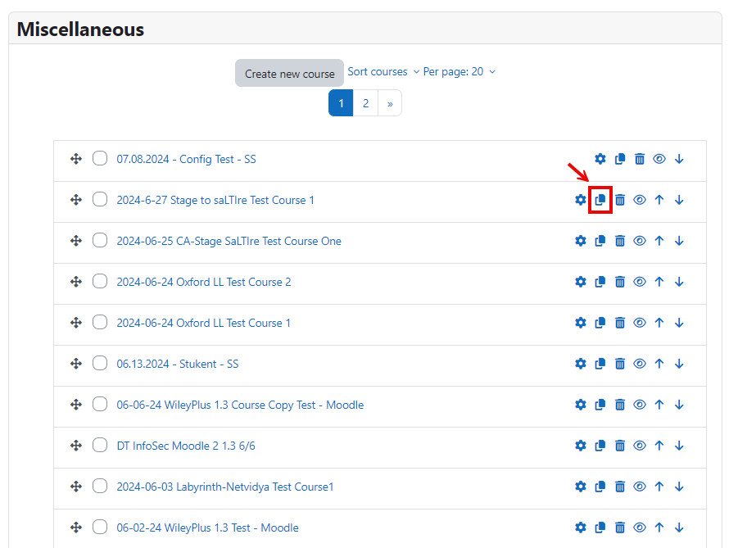Go to page 1 of courses
The height and width of the screenshot is (548, 756).
341,103
